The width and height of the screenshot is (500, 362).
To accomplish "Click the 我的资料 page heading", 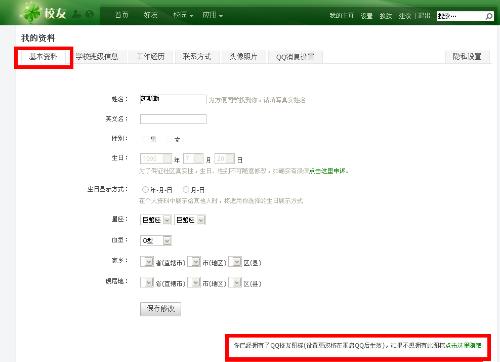I will 38,38.
